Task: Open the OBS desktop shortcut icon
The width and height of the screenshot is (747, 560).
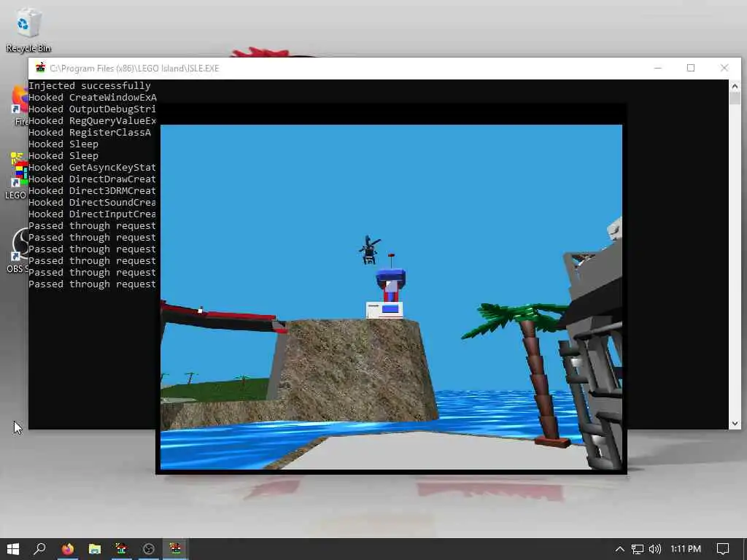Action: click(x=18, y=251)
